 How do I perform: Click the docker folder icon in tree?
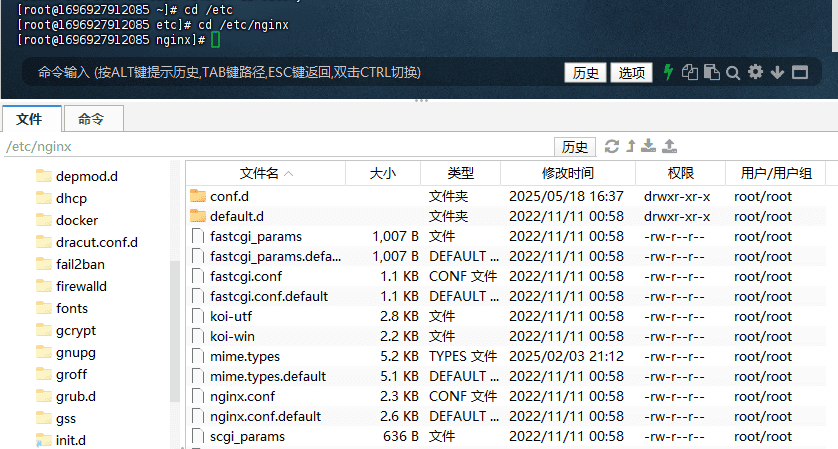pos(44,220)
